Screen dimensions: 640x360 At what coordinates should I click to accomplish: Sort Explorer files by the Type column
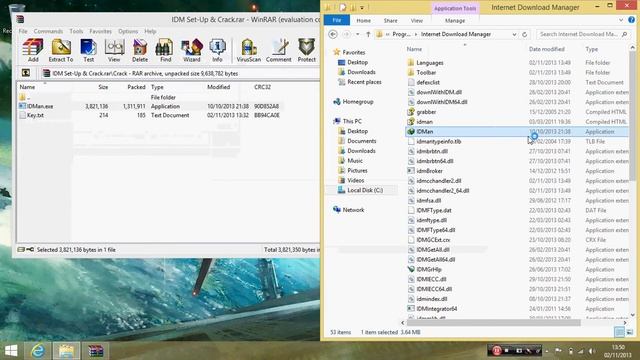click(591, 49)
